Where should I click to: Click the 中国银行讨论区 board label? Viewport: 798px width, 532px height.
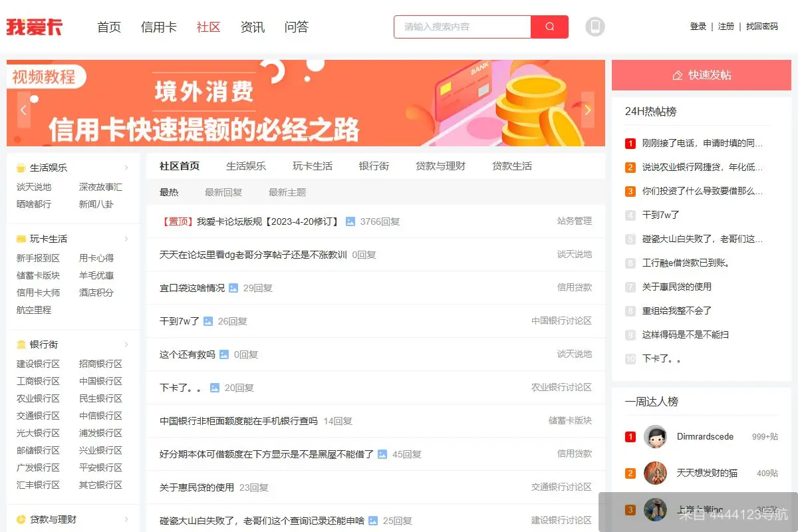point(561,321)
